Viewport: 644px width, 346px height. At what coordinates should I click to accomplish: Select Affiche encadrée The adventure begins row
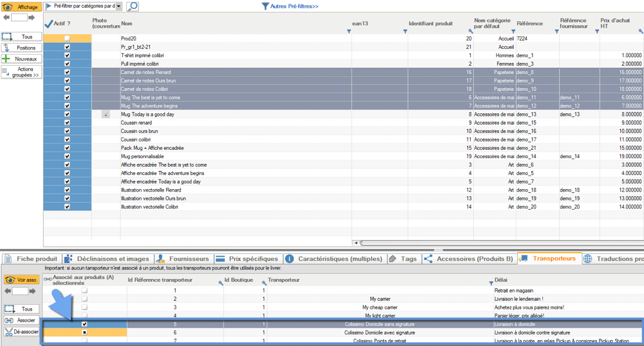click(343, 173)
